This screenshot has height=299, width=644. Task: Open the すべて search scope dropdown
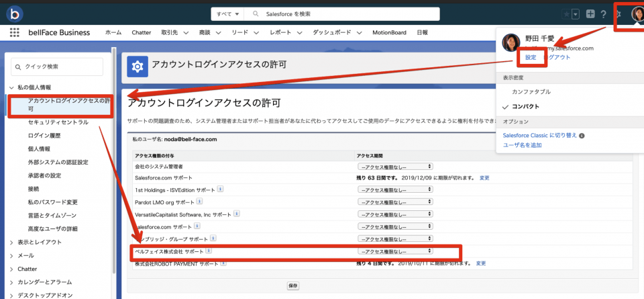tap(226, 14)
